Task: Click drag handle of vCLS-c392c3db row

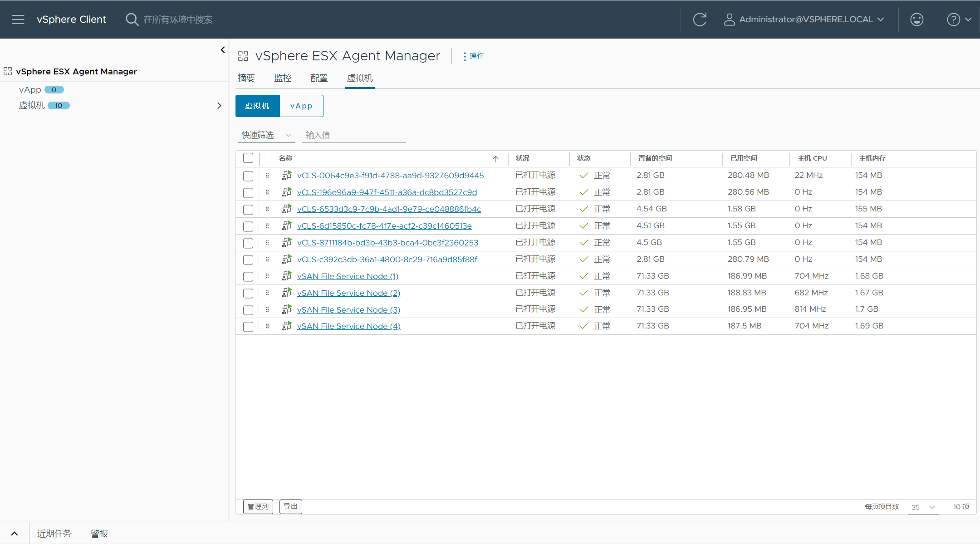Action: click(267, 259)
